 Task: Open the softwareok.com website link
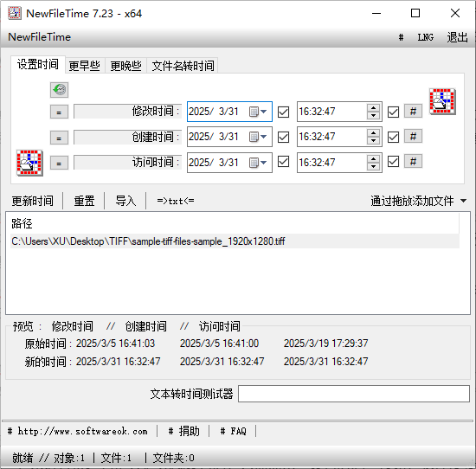click(x=78, y=431)
